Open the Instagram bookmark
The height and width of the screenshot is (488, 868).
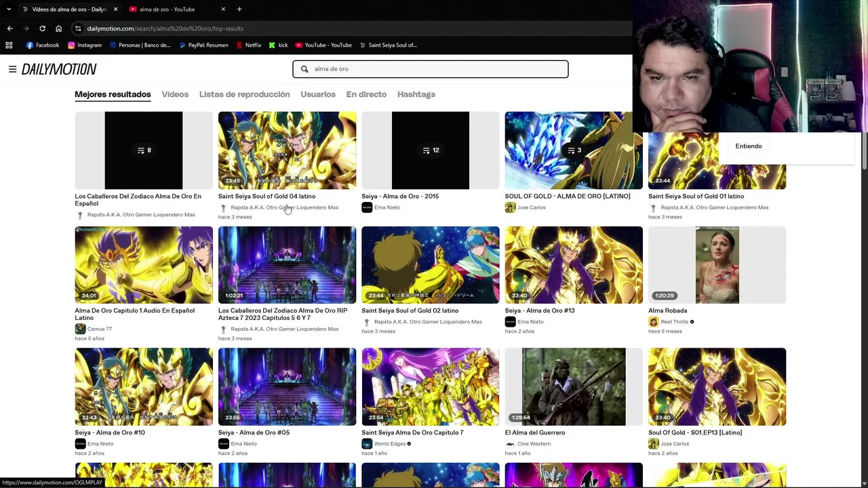point(85,45)
